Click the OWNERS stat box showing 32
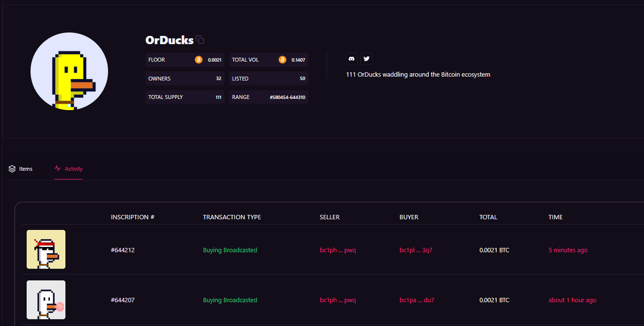This screenshot has height=326, width=644. coord(185,78)
